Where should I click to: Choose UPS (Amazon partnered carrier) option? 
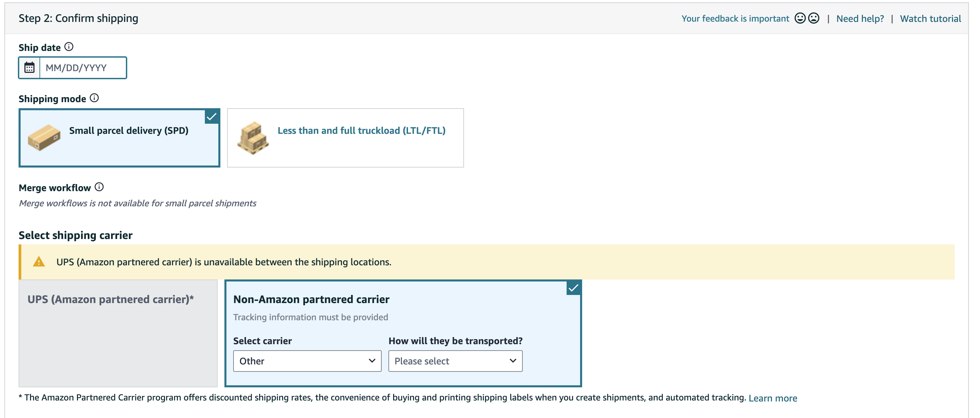pyautogui.click(x=118, y=333)
